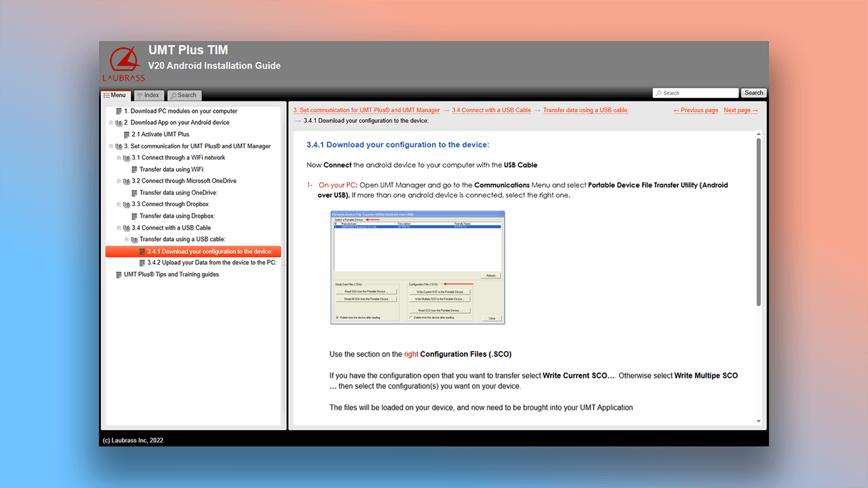
Task: Follow the "3.4 Connect with a USB Cable" breadcrumb link
Action: (x=491, y=109)
